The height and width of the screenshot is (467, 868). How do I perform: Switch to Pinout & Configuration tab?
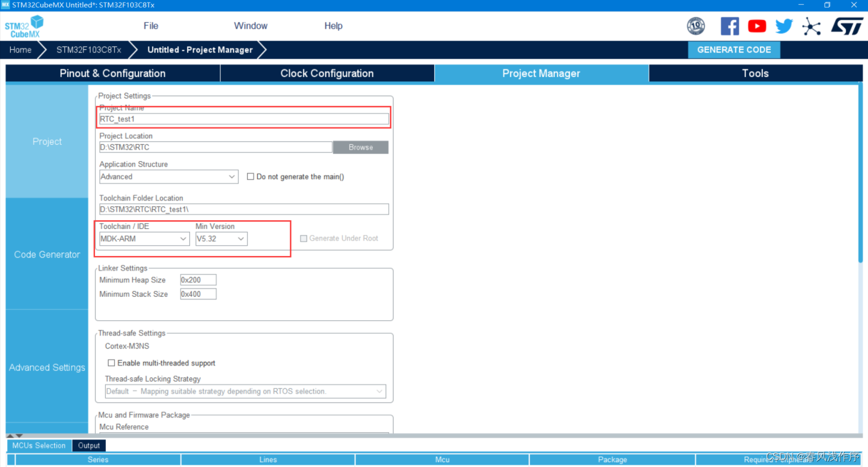(112, 73)
